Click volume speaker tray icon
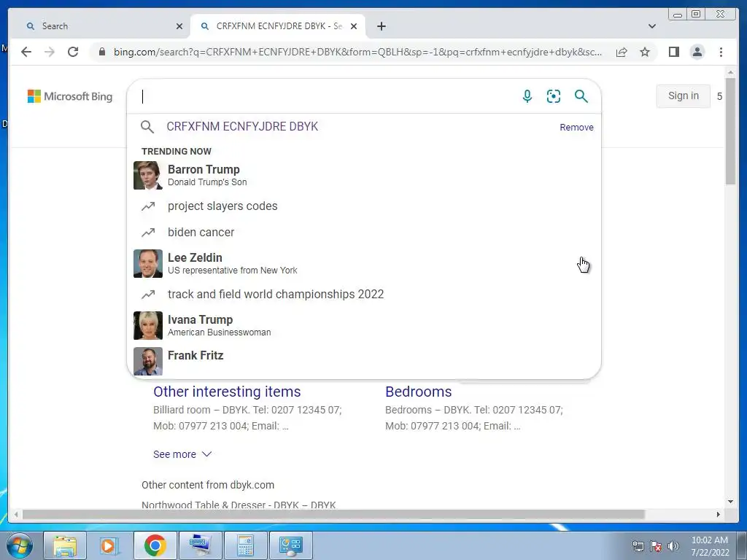This screenshot has height=560, width=747. pyautogui.click(x=673, y=546)
